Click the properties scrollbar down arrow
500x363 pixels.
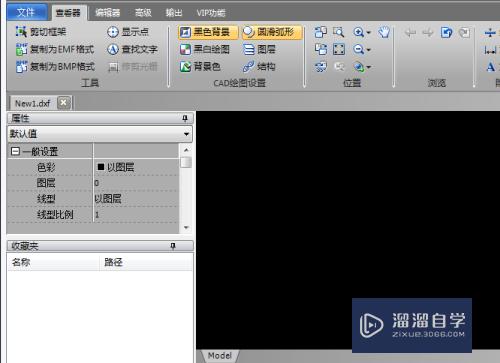tap(186, 228)
